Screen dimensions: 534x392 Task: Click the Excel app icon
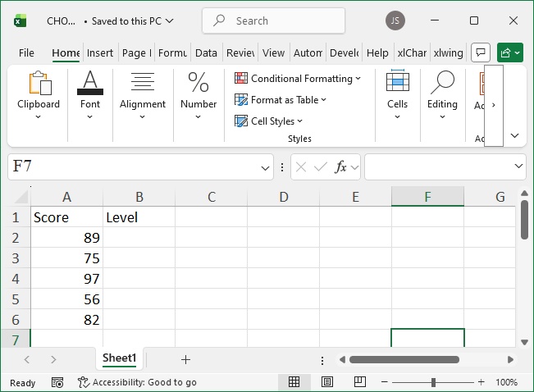(20, 21)
